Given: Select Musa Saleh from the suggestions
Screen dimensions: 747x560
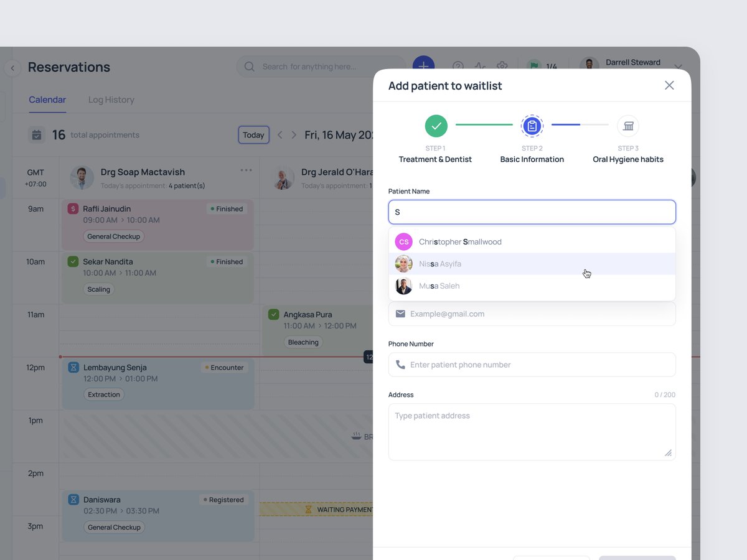Looking at the screenshot, I should click(532, 286).
